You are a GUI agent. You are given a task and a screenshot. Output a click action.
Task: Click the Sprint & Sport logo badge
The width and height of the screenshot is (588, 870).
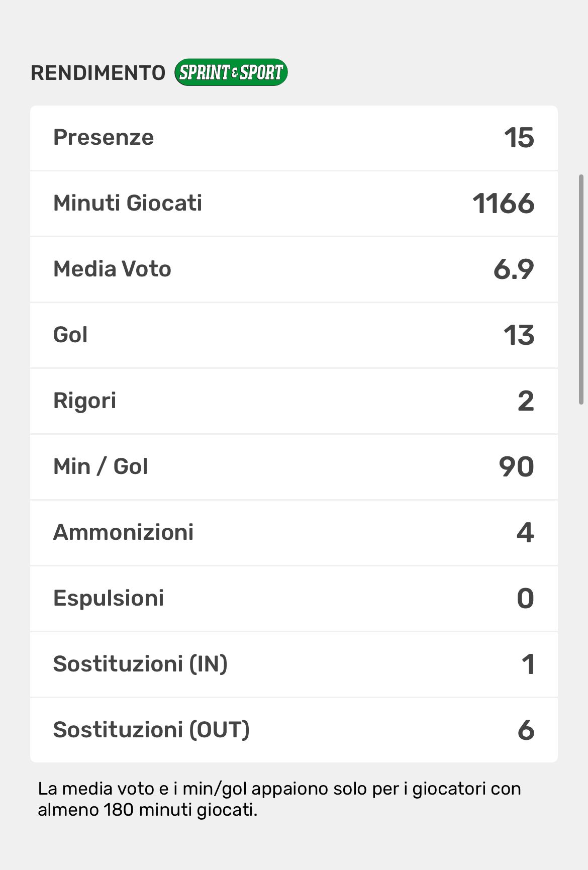tap(231, 72)
